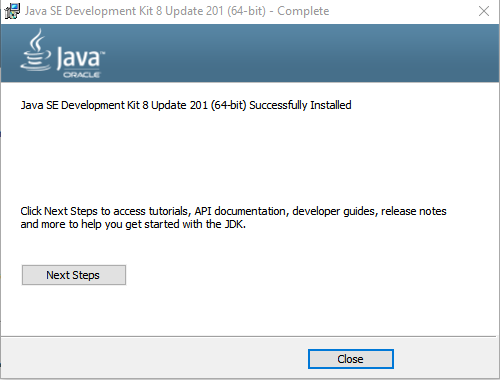Click the word Complete in the title bar

pos(303,11)
